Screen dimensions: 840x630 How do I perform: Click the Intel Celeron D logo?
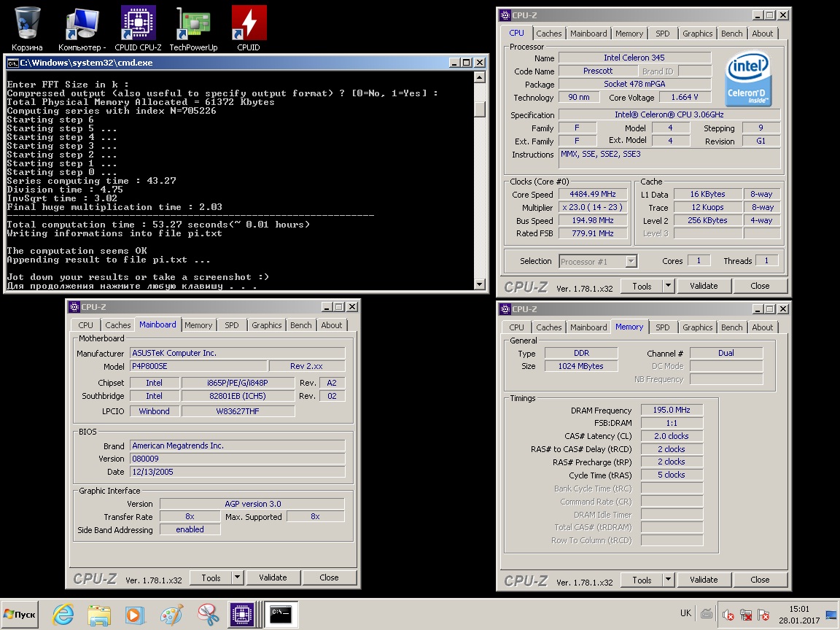coord(748,79)
